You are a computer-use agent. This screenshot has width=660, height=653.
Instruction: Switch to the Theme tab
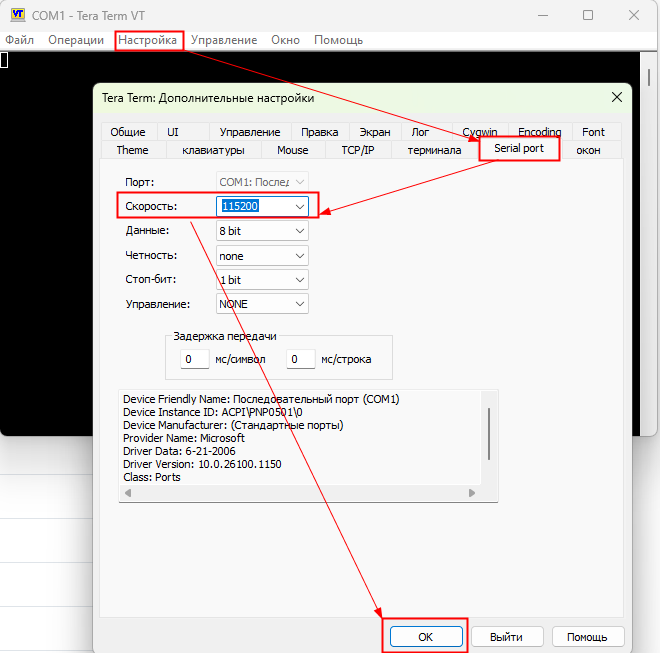pos(132,150)
